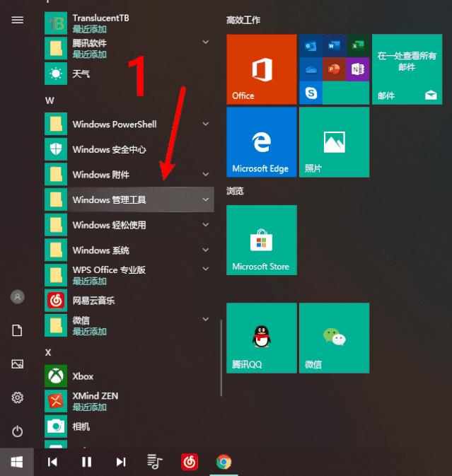Screen dimensions: 452x476
Task: Expand Windows 轻松使用 folder chevron
Action: [x=206, y=225]
